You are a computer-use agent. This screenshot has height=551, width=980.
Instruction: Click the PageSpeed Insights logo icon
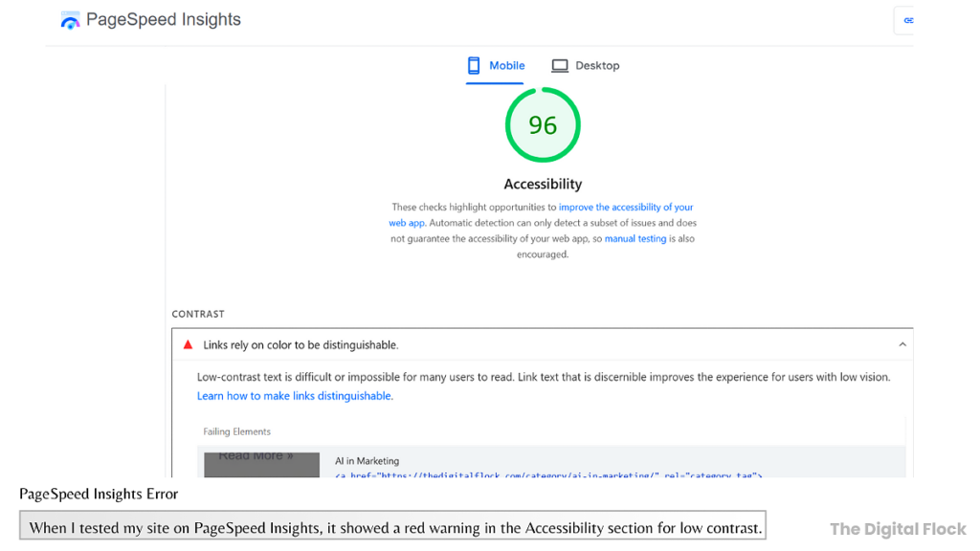pyautogui.click(x=70, y=20)
